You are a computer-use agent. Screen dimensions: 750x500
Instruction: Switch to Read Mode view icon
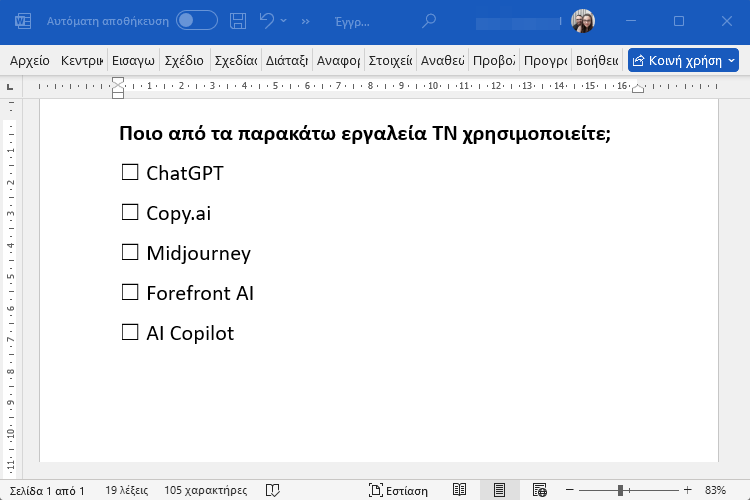coord(459,490)
